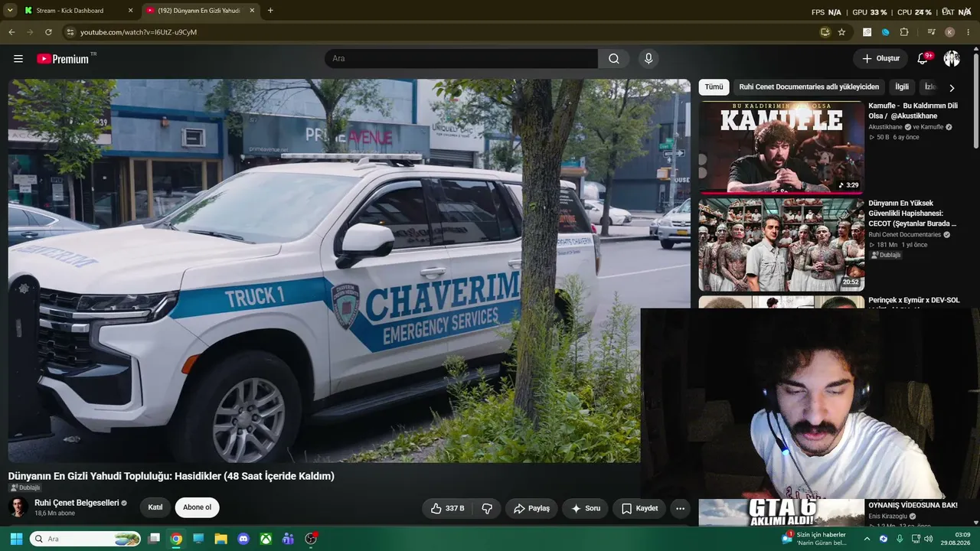Select the Tümü filter chip
980x551 pixels.
[x=714, y=87]
